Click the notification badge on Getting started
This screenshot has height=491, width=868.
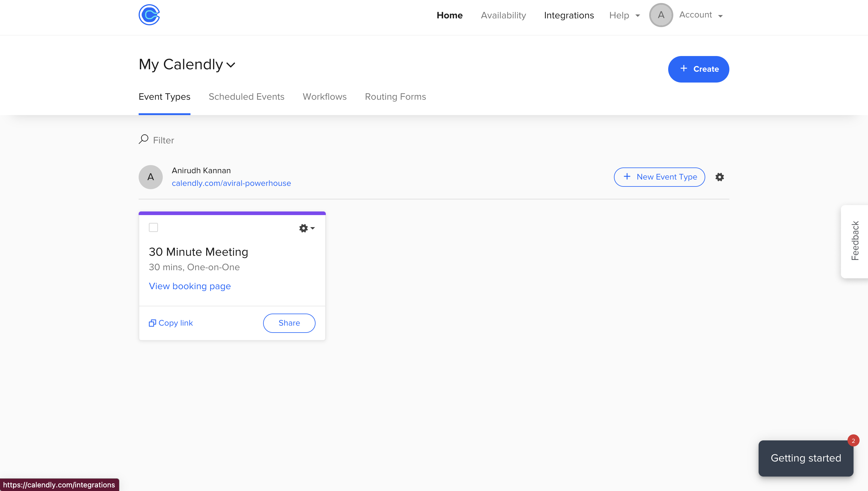(853, 440)
